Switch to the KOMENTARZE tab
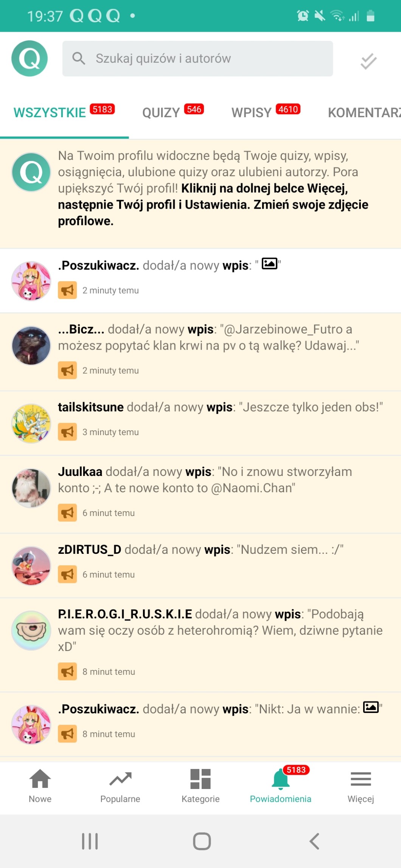 364,112
